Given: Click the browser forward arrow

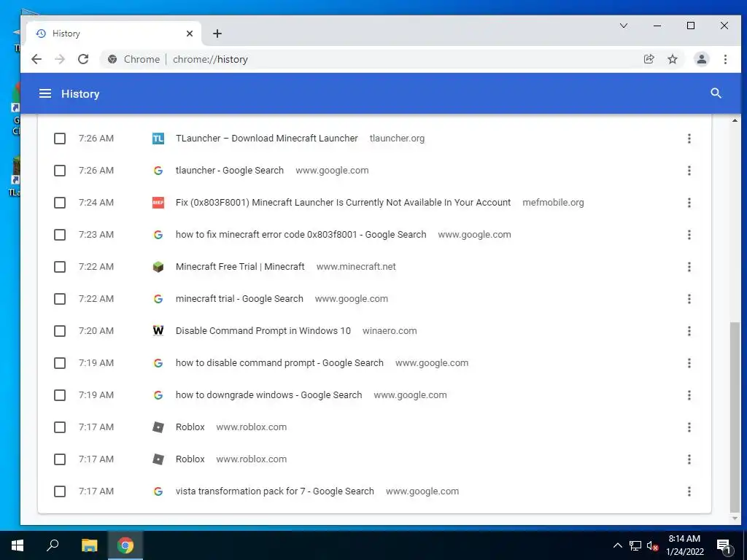Looking at the screenshot, I should pyautogui.click(x=60, y=59).
